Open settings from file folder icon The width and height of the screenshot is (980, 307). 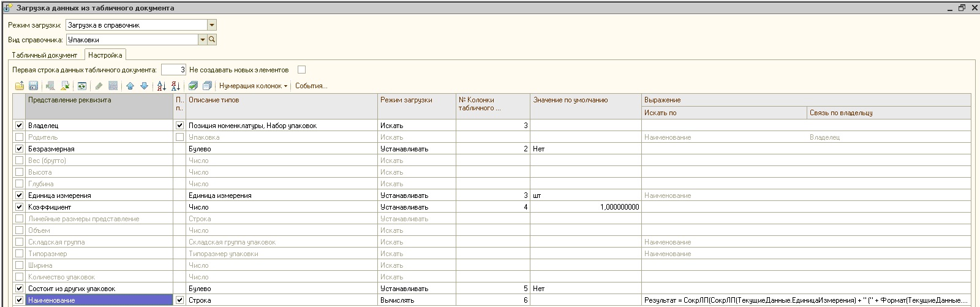point(19,86)
